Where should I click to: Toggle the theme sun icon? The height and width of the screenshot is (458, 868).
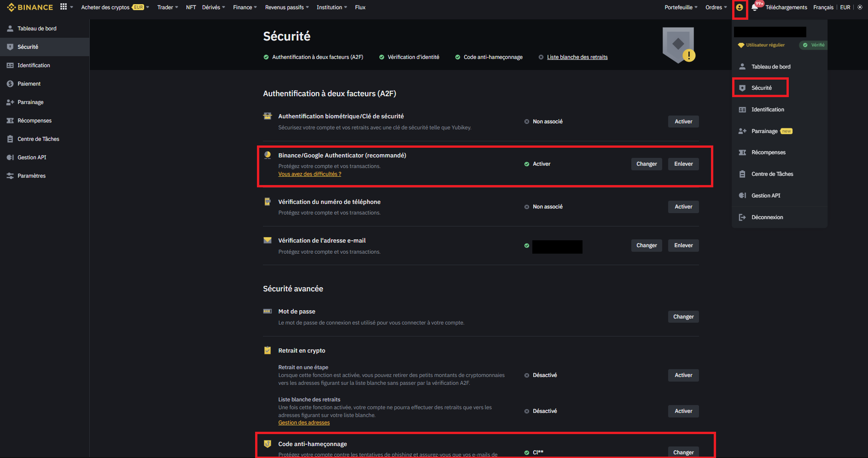point(860,7)
